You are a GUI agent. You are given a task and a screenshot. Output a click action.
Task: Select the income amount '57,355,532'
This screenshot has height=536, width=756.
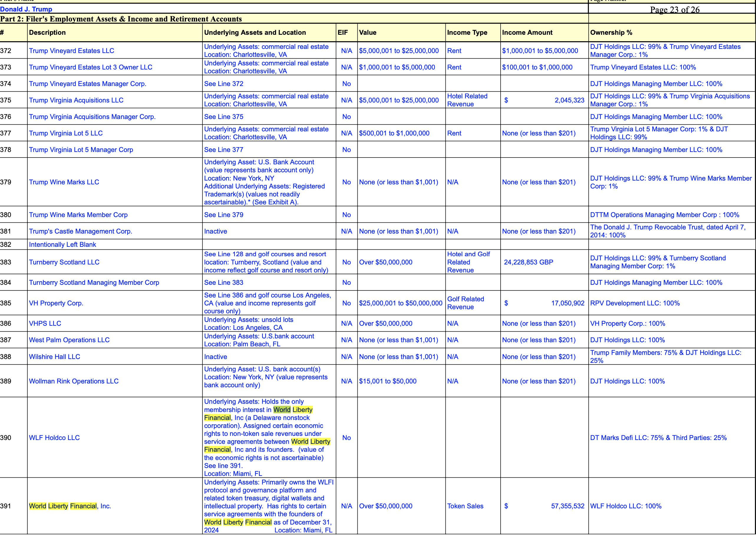point(568,506)
